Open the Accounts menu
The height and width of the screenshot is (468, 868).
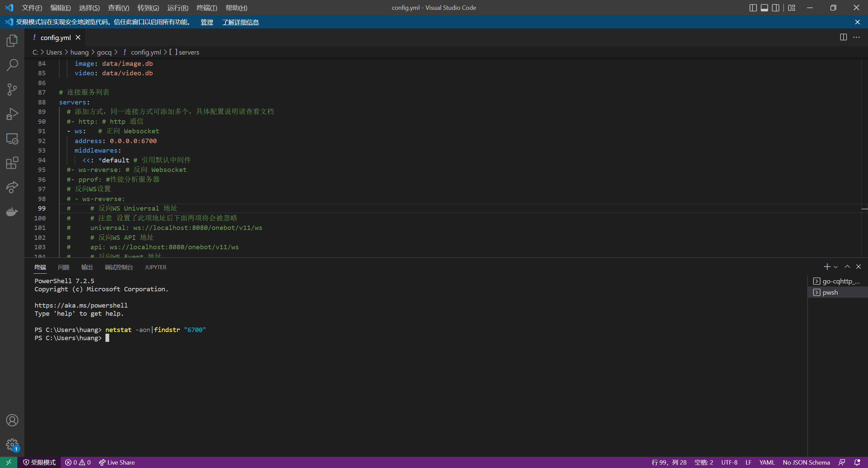12,421
